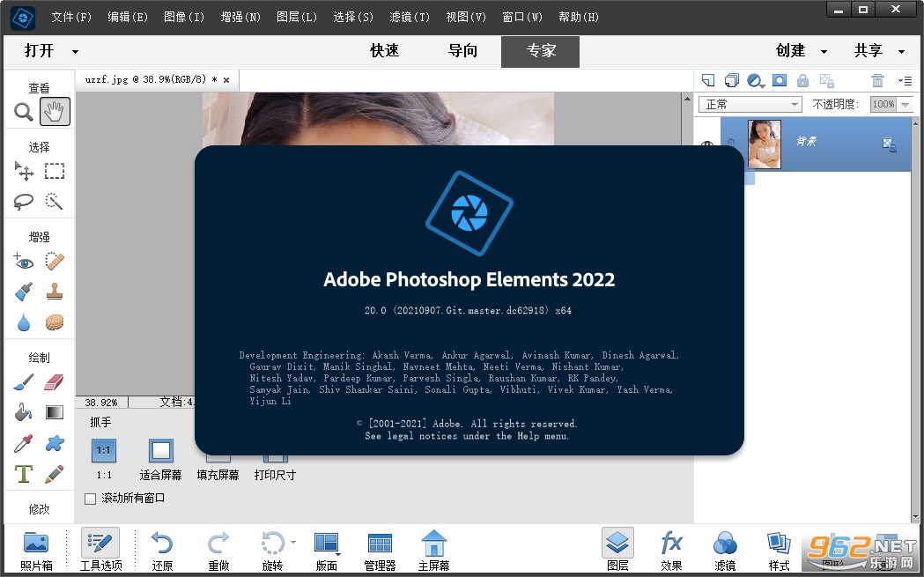924x577 pixels.
Task: Open the 效果 effects panel
Action: click(671, 550)
